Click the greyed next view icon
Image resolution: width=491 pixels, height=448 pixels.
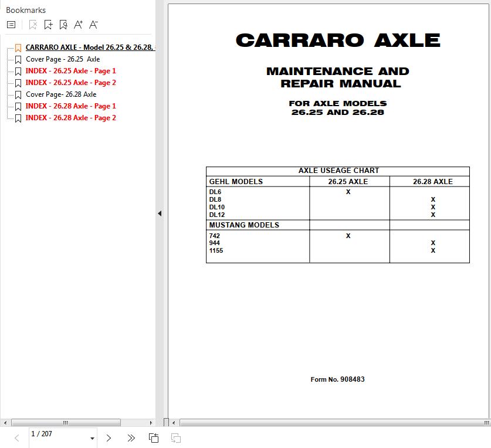coord(176,438)
